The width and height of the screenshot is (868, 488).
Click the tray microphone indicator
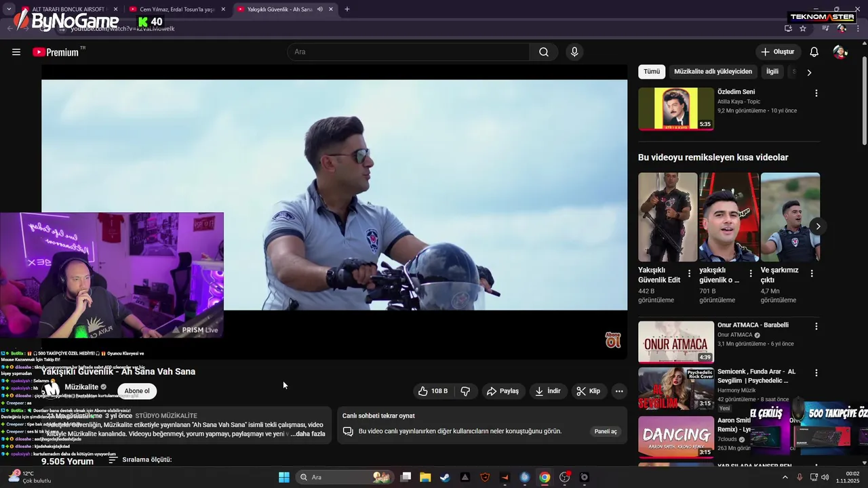[800, 477]
